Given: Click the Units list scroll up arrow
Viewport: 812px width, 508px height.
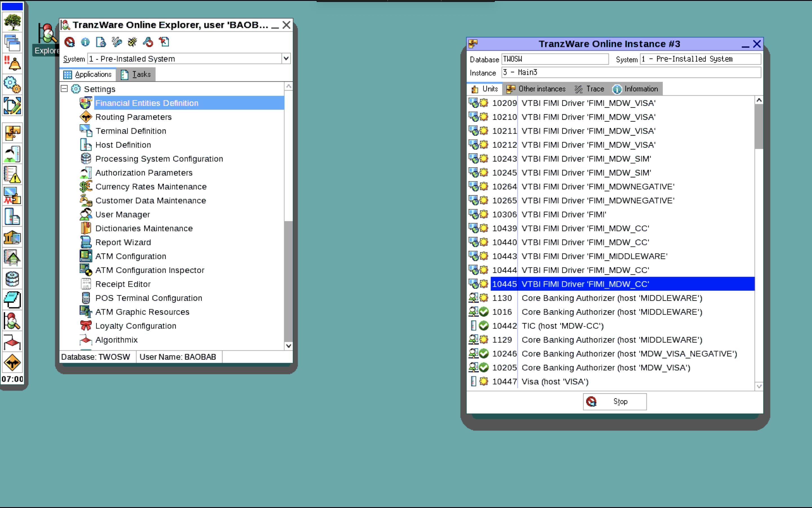Looking at the screenshot, I should 759,100.
